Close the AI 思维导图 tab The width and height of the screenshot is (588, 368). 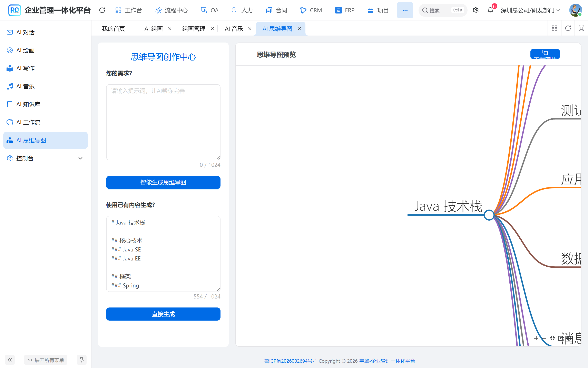(x=299, y=29)
